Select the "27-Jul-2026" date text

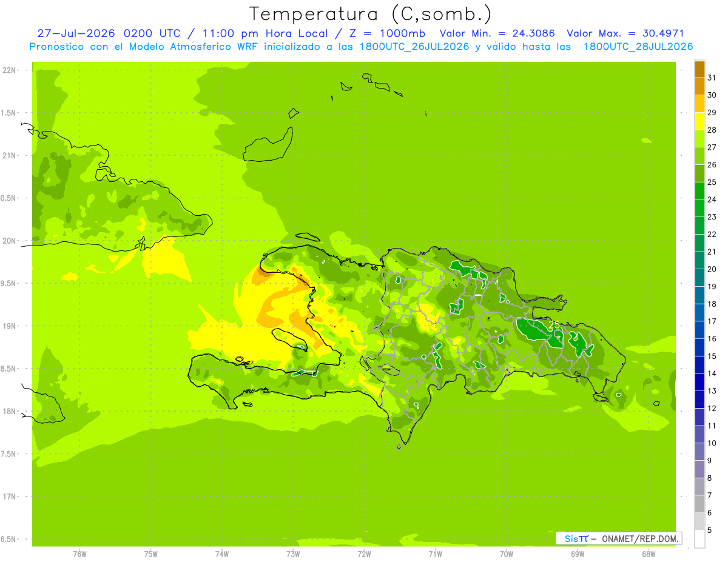tap(76, 33)
